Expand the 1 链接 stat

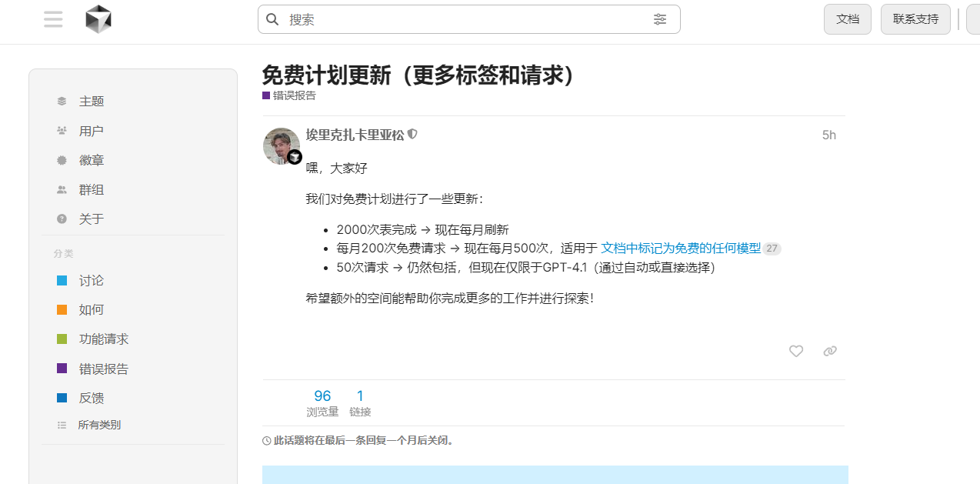(360, 403)
